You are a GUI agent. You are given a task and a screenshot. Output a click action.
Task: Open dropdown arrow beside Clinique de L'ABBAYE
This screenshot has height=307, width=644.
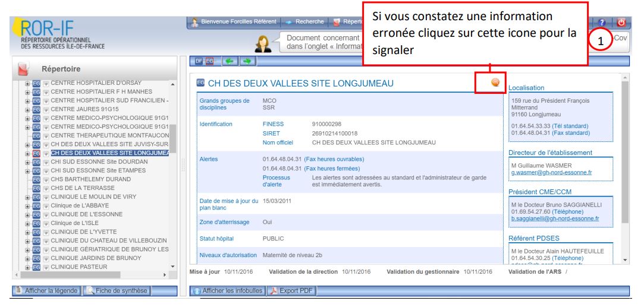(46, 205)
